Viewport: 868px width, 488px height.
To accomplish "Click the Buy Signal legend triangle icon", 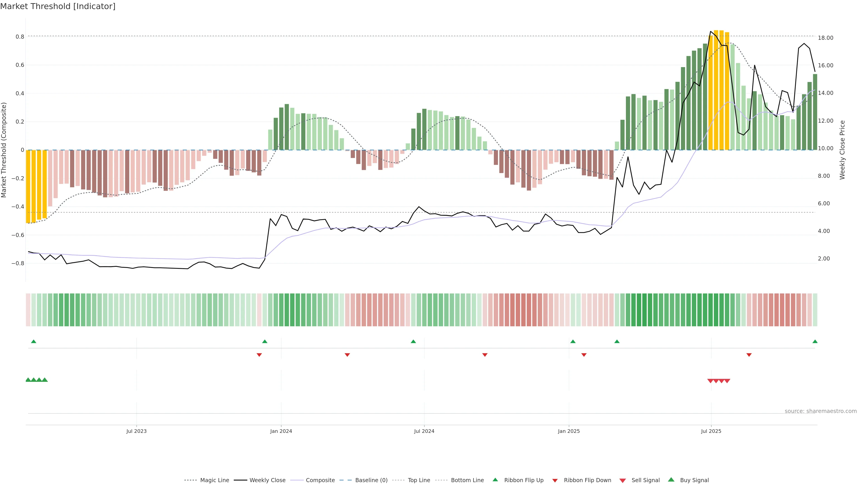I will coord(671,480).
